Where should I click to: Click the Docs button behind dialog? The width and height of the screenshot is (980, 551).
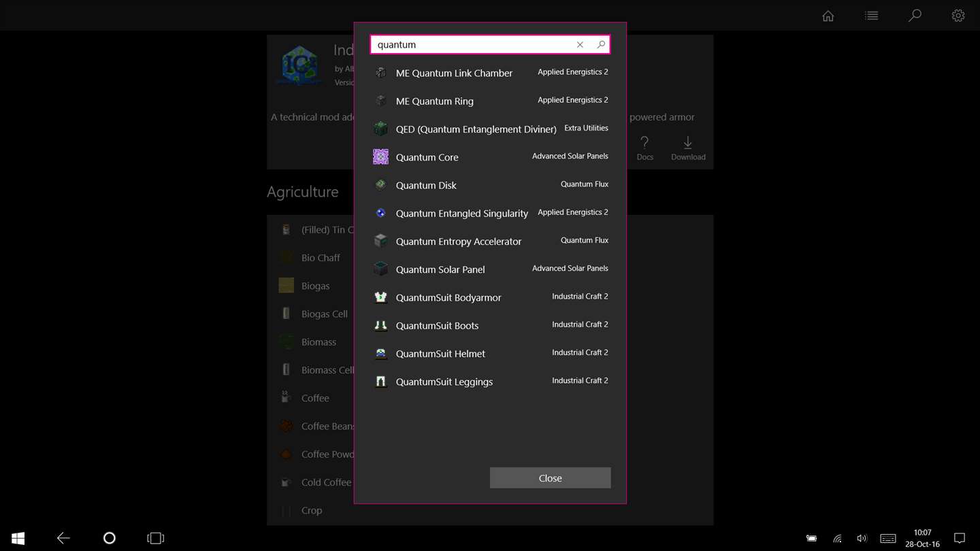point(644,148)
